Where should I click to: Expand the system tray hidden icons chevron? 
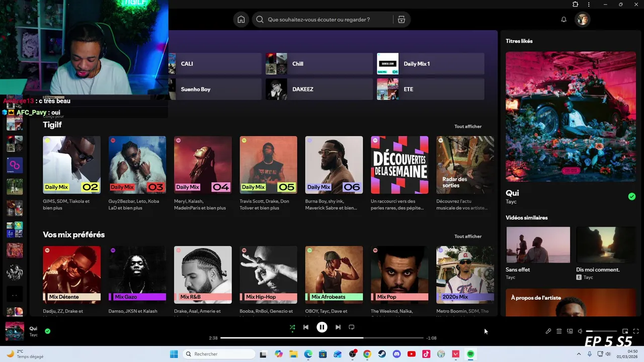[x=579, y=354]
